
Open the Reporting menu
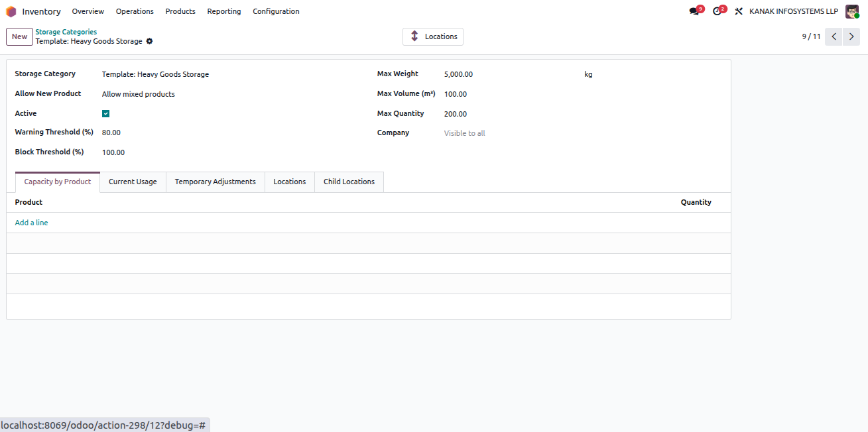[224, 11]
